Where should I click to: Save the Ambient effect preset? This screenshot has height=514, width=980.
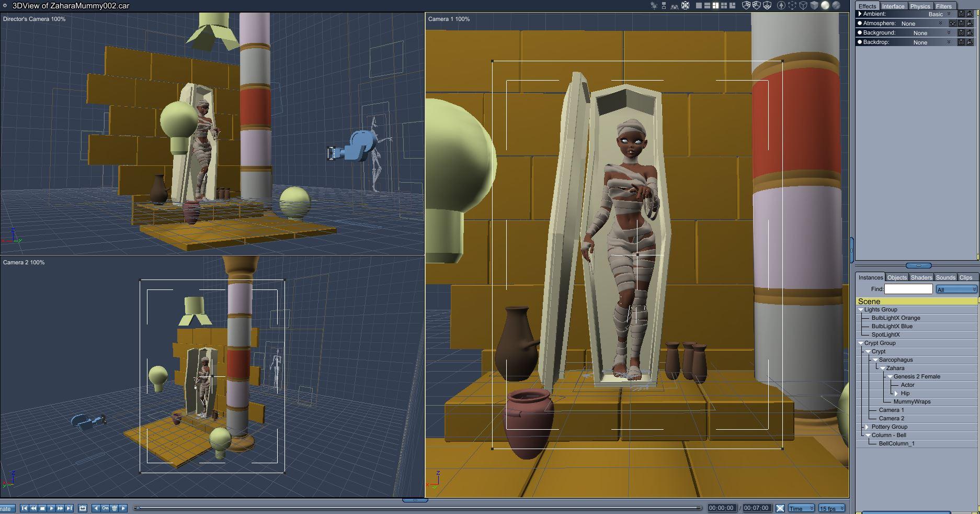click(x=961, y=14)
